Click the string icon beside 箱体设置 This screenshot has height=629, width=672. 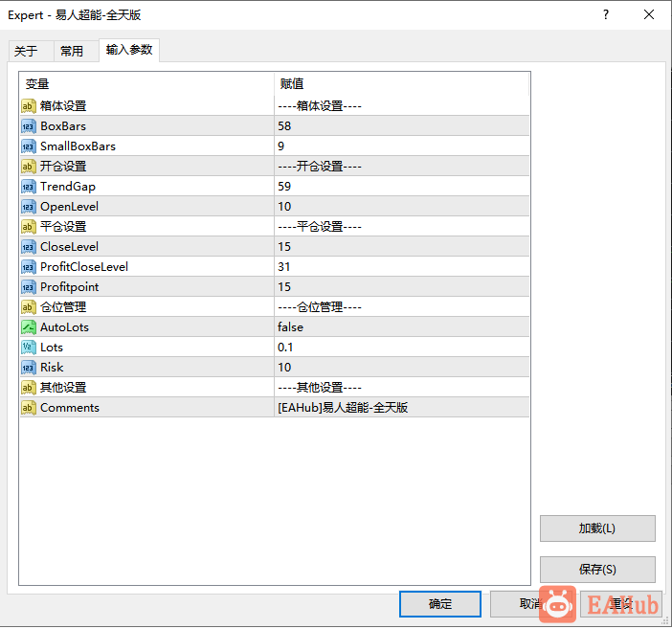pos(29,106)
